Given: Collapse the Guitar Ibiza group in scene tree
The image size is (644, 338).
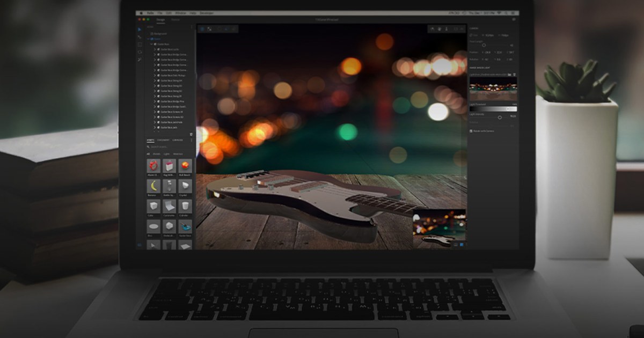Looking at the screenshot, I should (151, 44).
